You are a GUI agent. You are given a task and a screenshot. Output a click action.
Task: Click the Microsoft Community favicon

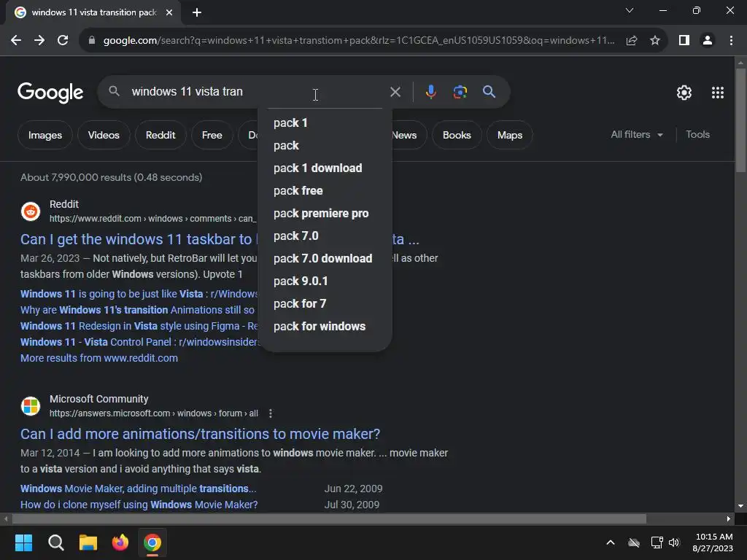[31, 406]
